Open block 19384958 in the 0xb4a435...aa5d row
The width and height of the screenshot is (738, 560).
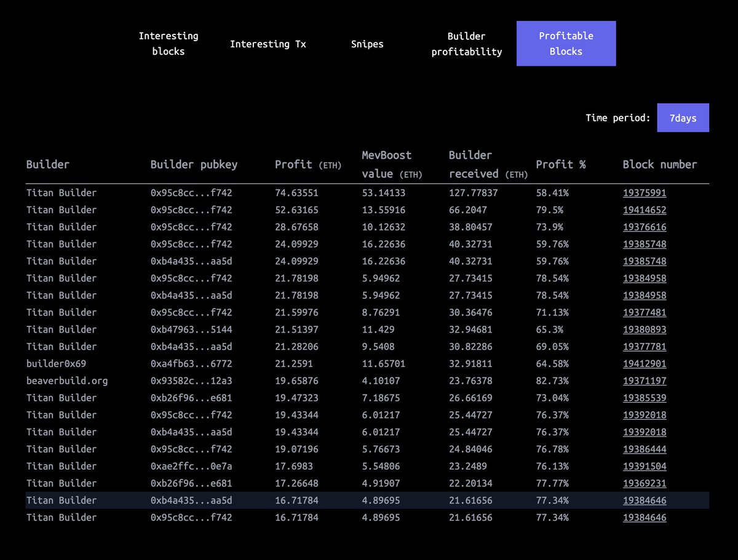pos(645,296)
